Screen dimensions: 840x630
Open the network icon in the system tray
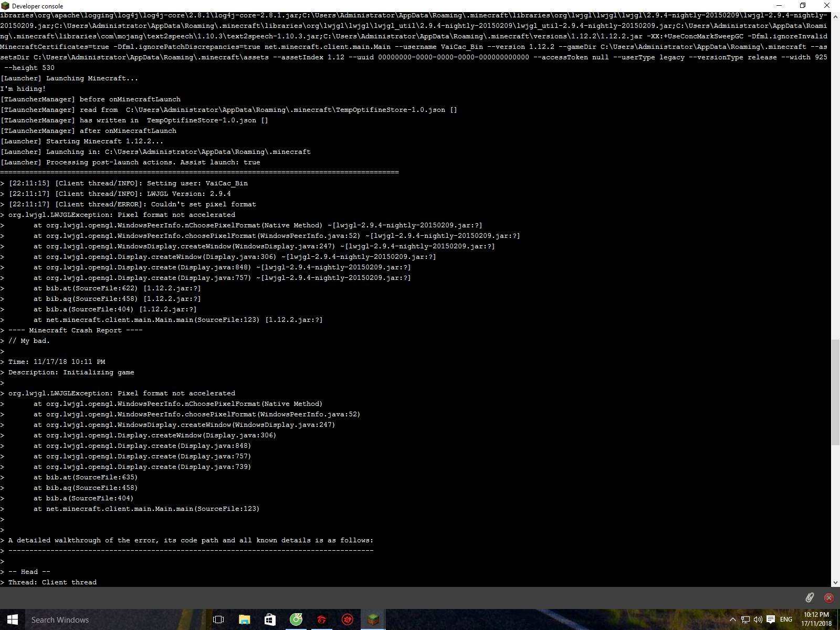click(745, 619)
